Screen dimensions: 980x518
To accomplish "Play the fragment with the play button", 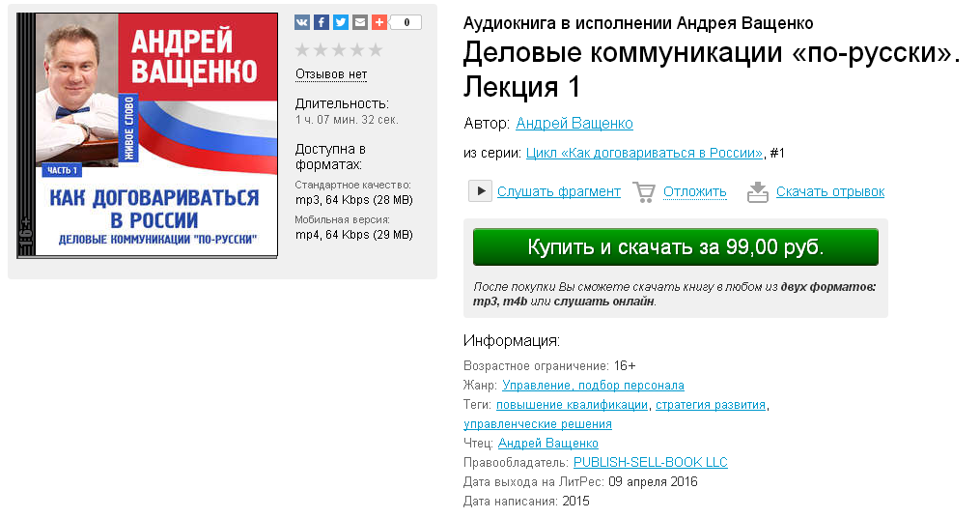I will 480,190.
